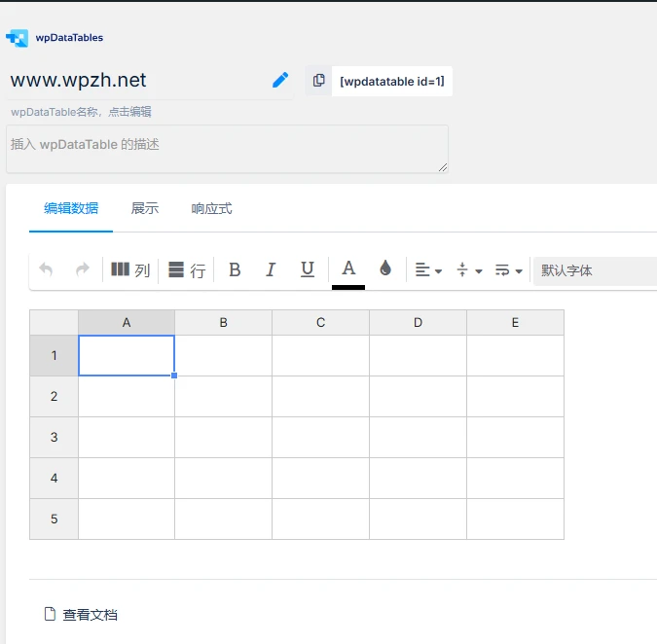Select the [wpdatatable id=1] shortcode text
The image size is (657, 644).
click(x=392, y=82)
